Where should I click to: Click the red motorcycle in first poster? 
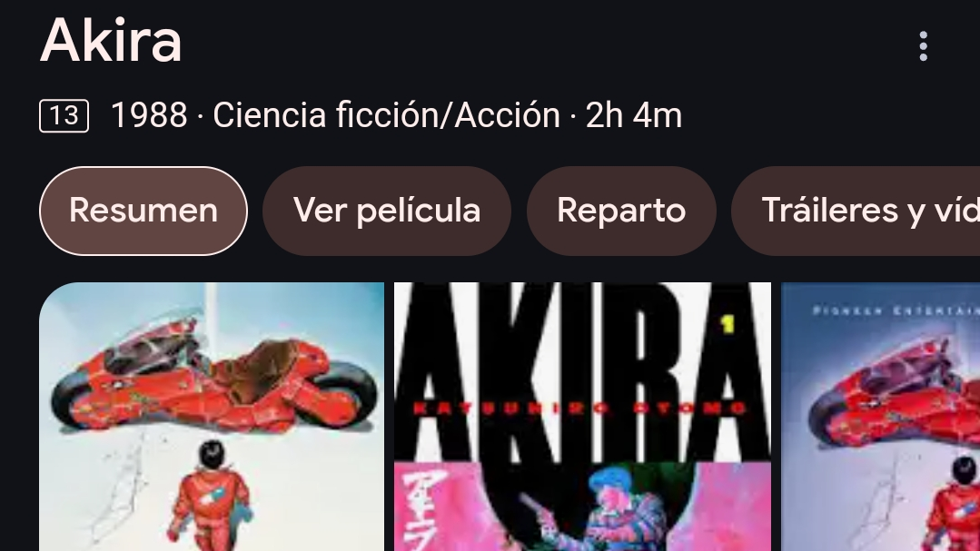(214, 377)
